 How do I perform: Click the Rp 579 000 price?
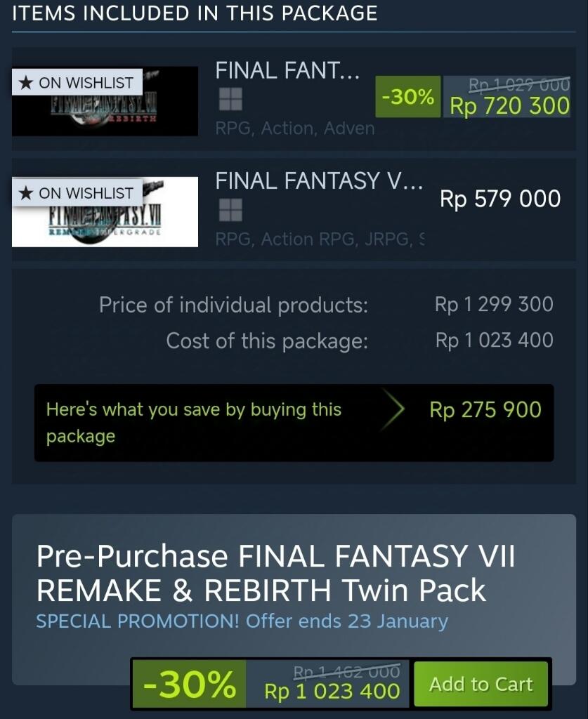tap(500, 199)
